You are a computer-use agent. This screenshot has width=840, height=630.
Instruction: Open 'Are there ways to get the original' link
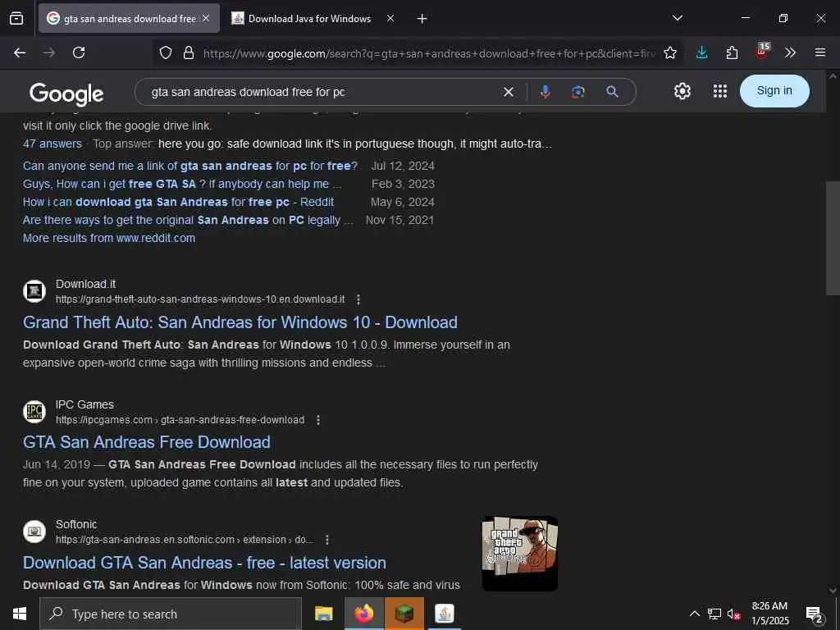pos(188,220)
